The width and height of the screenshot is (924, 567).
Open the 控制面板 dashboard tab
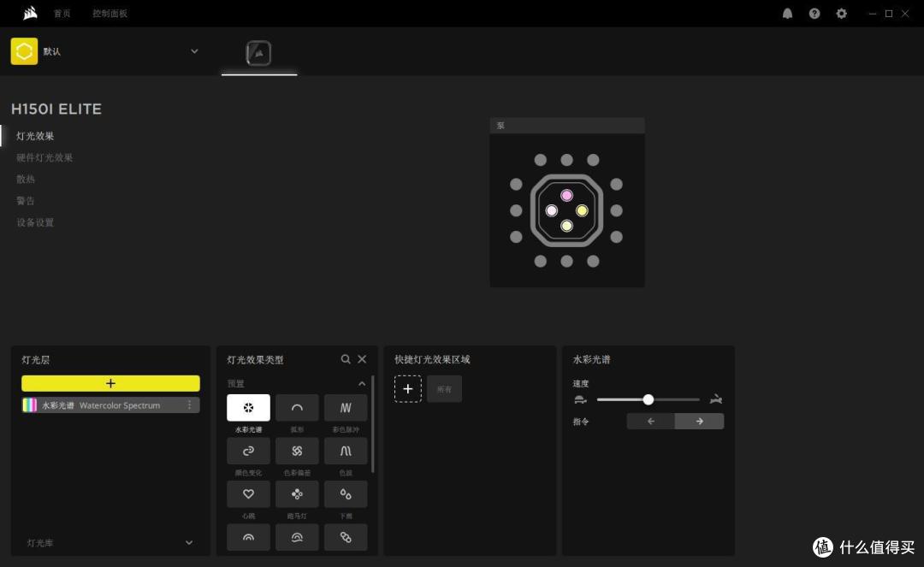[110, 14]
